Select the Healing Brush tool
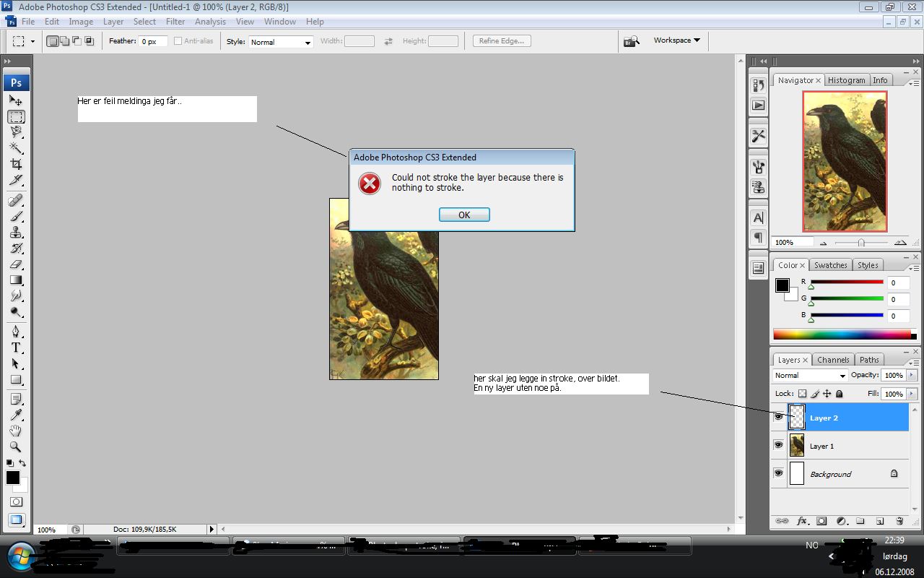The width and height of the screenshot is (924, 578). 16,200
